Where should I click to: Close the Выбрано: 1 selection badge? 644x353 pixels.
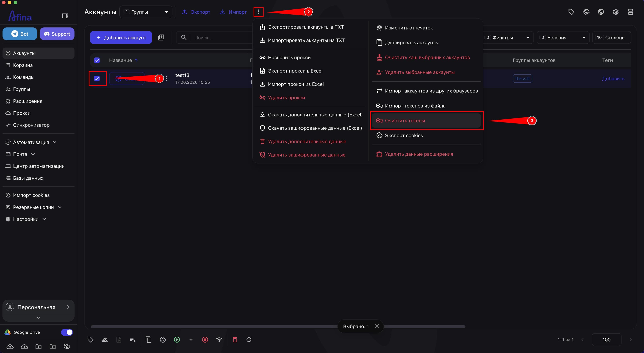pos(377,326)
